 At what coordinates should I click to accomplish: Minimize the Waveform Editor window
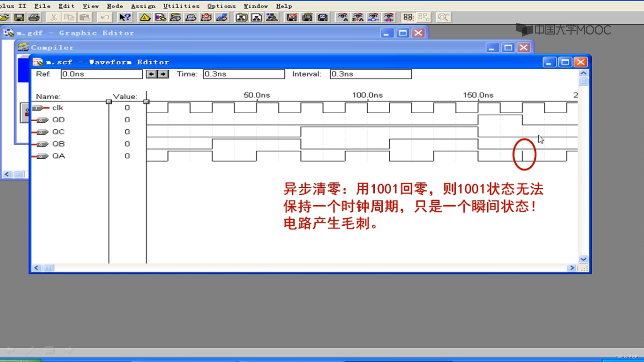(x=549, y=62)
